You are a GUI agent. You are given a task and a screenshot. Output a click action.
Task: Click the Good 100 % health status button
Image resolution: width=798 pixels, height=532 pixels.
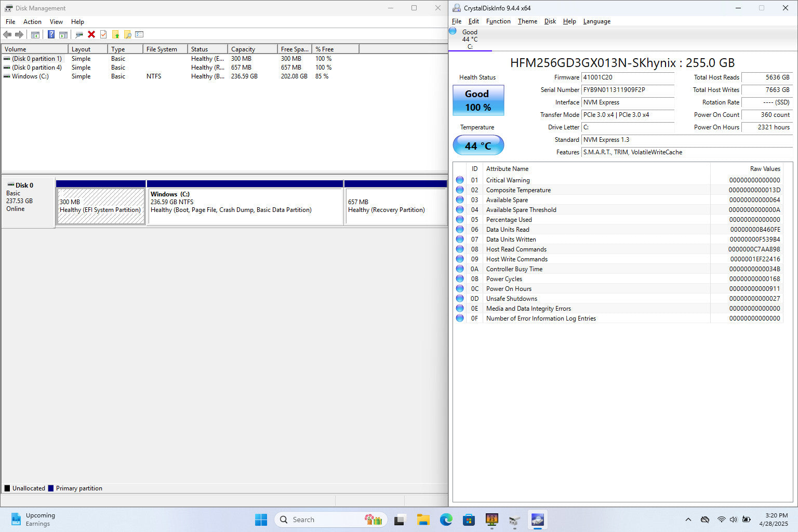(478, 100)
